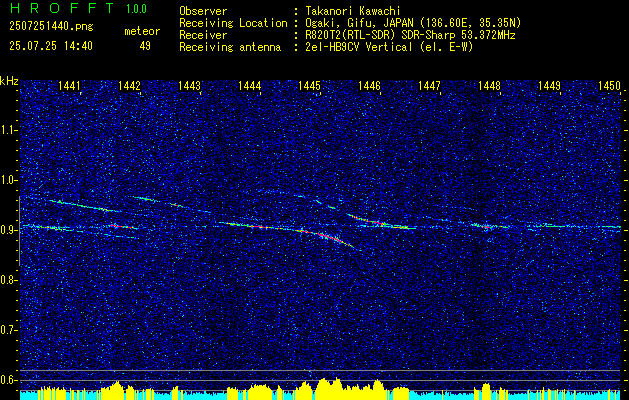Click the 1.0 kHz axis label
This screenshot has width=629, height=400.
(x=8, y=180)
